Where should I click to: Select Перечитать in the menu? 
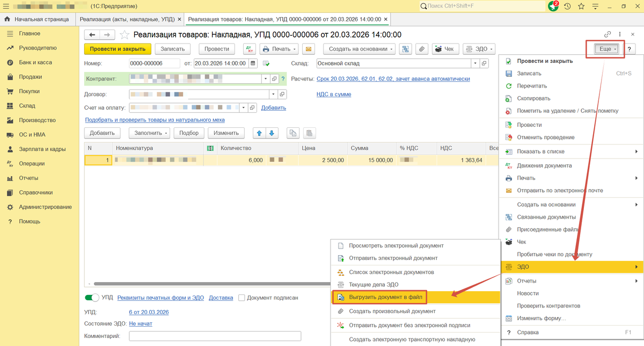pos(572,86)
